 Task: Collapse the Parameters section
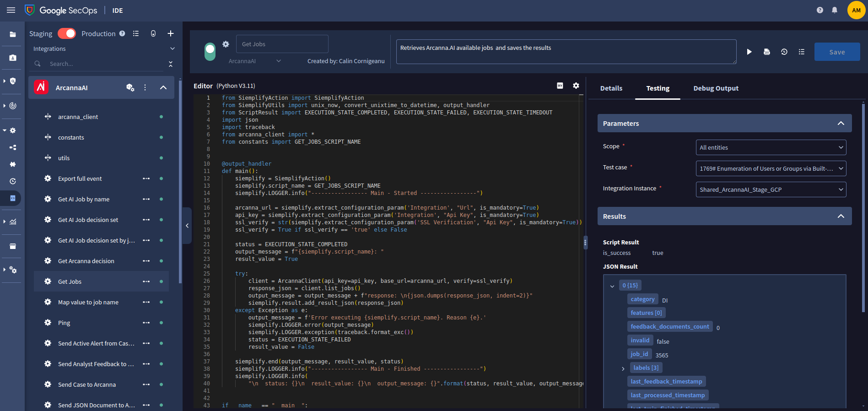[x=841, y=123]
